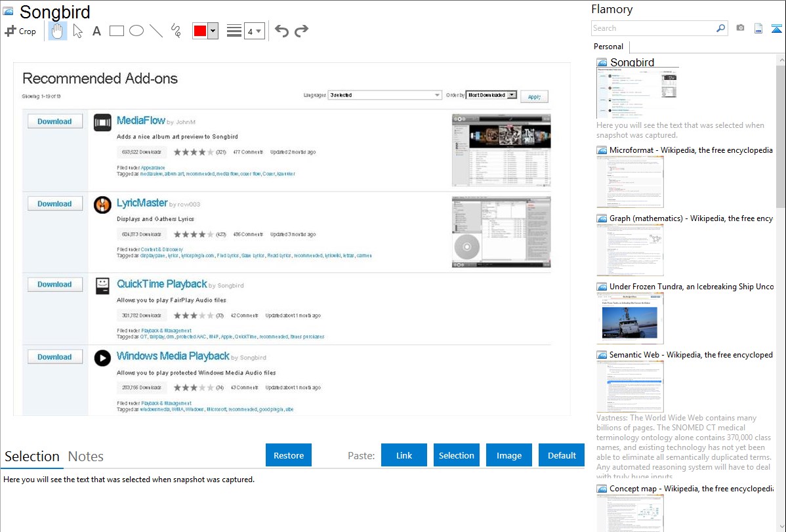Redo the last annotation
The image size is (786, 532).
coord(301,31)
